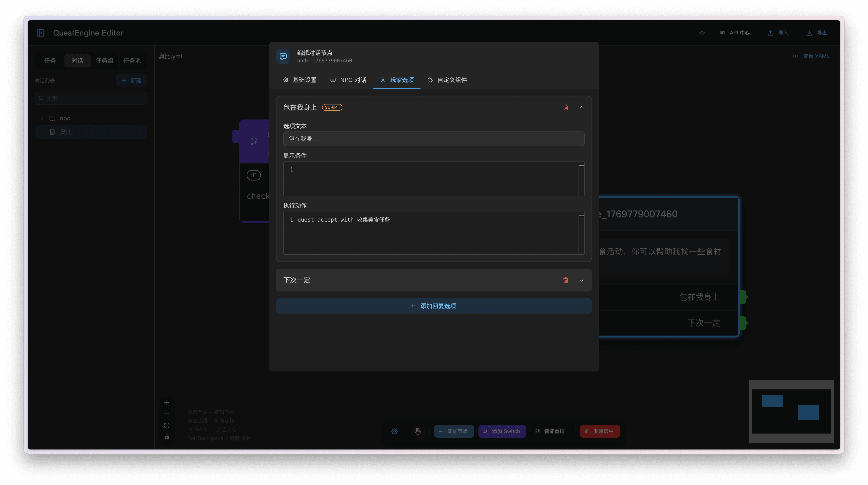Screen dimensions: 868x485
Task: Click the minimap thumbnail
Action: coord(791,411)
